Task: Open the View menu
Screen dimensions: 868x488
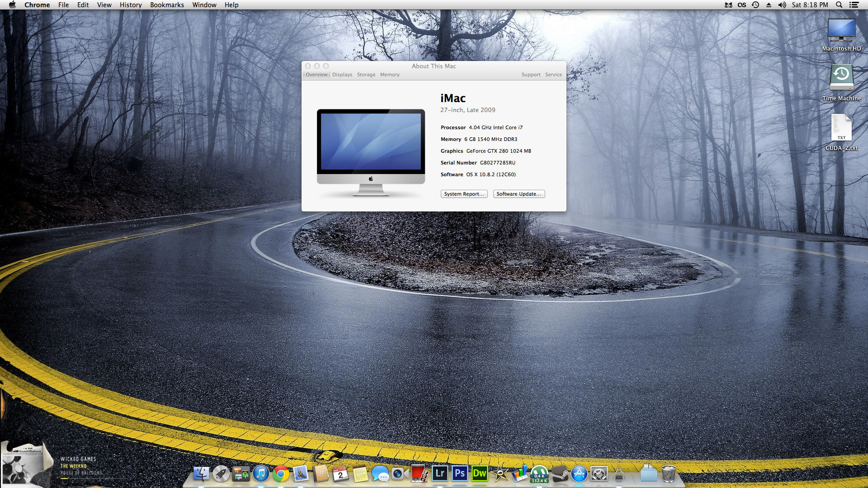Action: pyautogui.click(x=104, y=5)
